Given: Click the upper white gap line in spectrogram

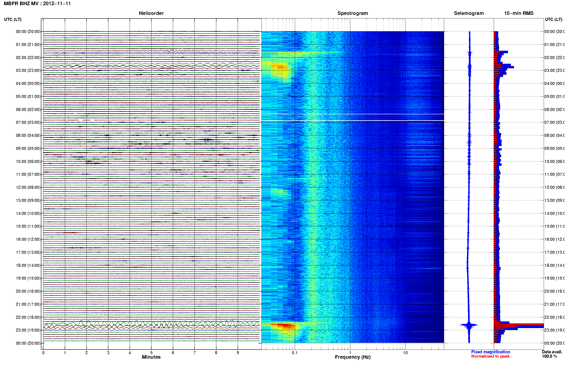Looking at the screenshot, I should (353, 114).
